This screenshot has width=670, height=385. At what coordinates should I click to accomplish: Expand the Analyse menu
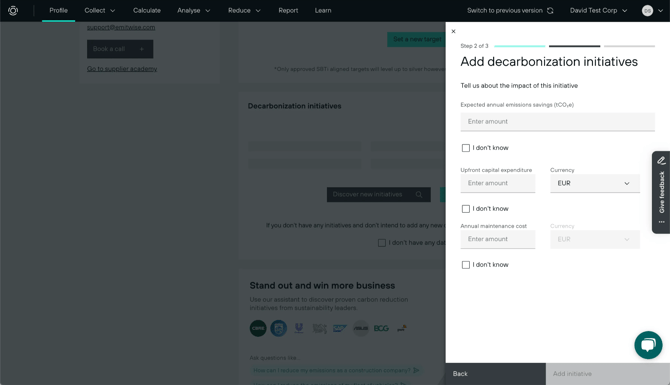tap(194, 10)
